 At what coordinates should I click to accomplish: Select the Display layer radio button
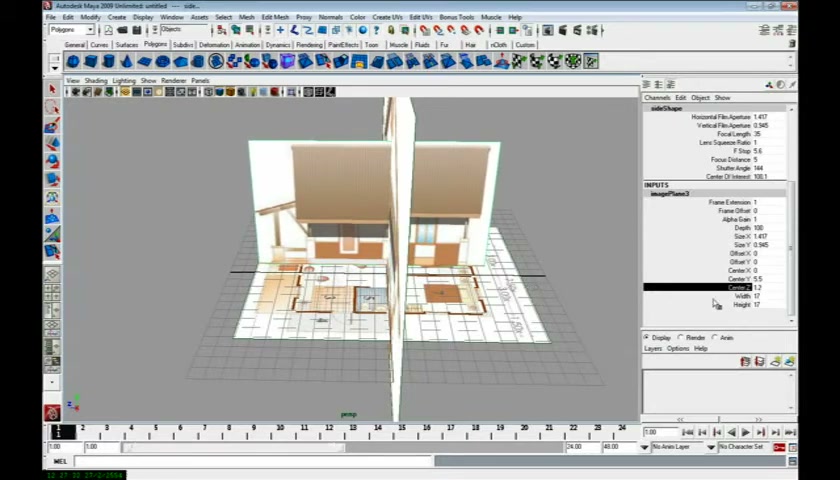point(647,338)
